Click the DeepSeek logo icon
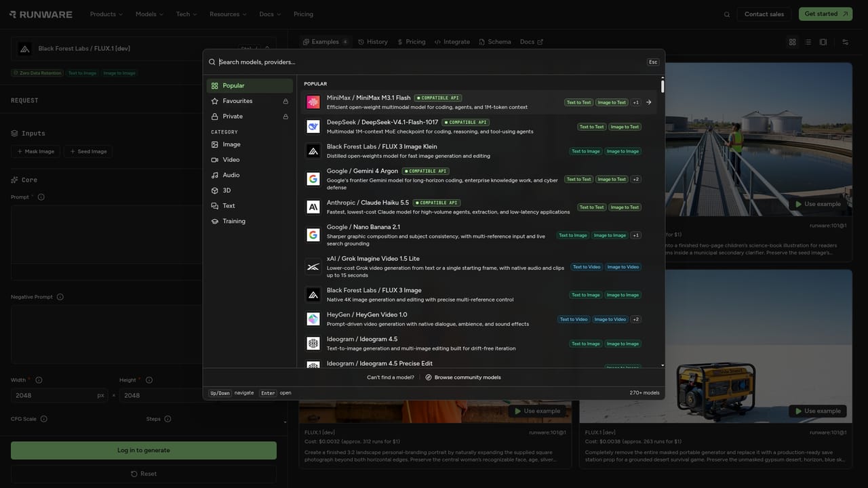Viewport: 868px width, 488px height. coord(313,127)
